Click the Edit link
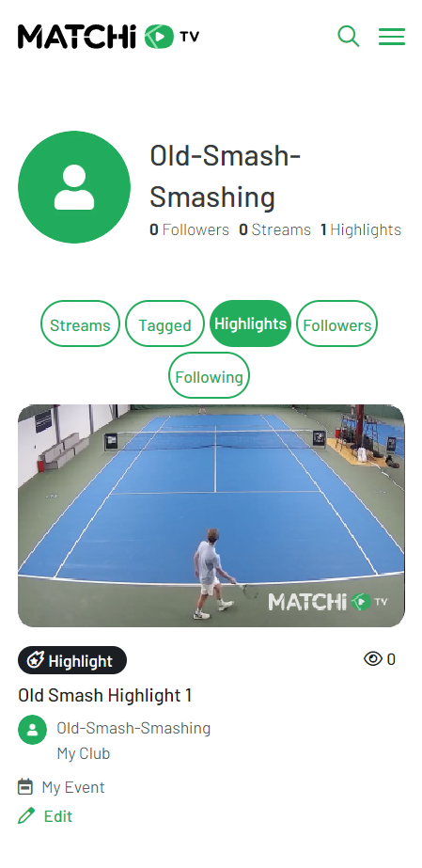The width and height of the screenshot is (422, 868). tap(58, 816)
